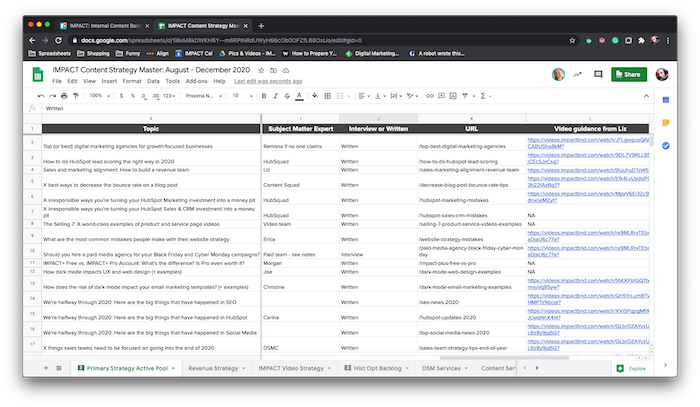Click the Redo icon in toolbar

[x=53, y=96]
